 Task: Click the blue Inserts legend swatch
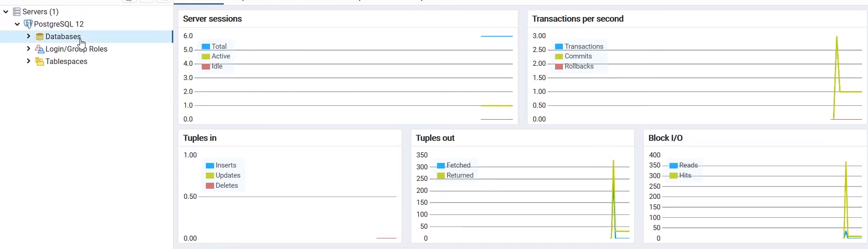210,165
